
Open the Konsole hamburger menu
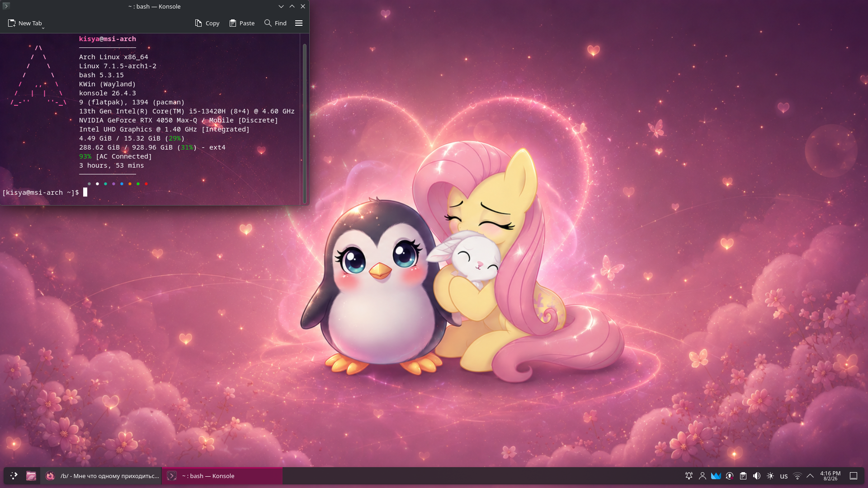point(299,23)
